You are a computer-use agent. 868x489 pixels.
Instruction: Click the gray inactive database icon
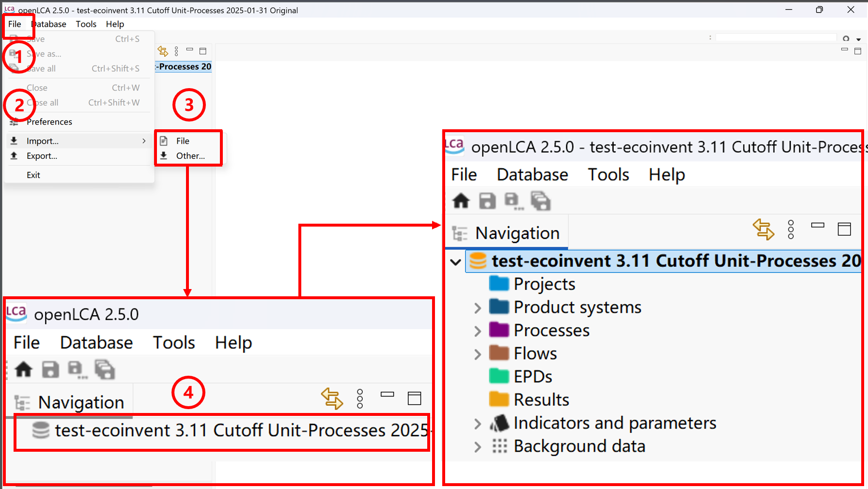[x=41, y=430]
